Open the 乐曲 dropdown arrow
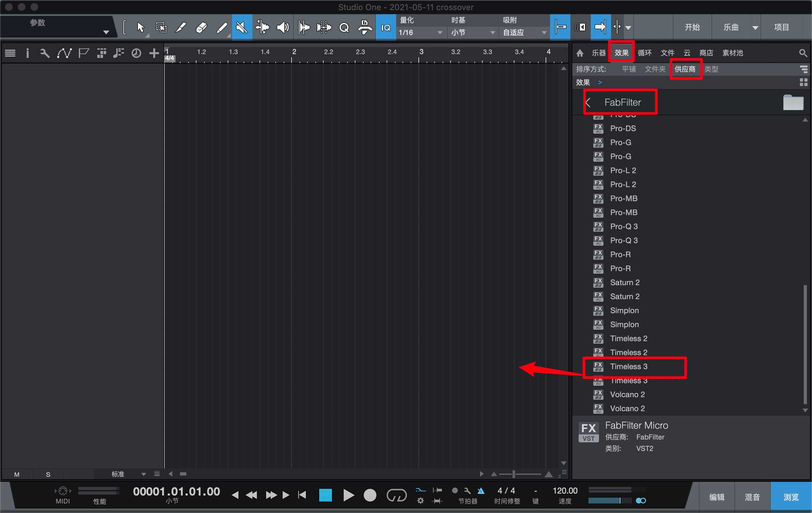Screen dimensions: 812x513 (x=755, y=27)
